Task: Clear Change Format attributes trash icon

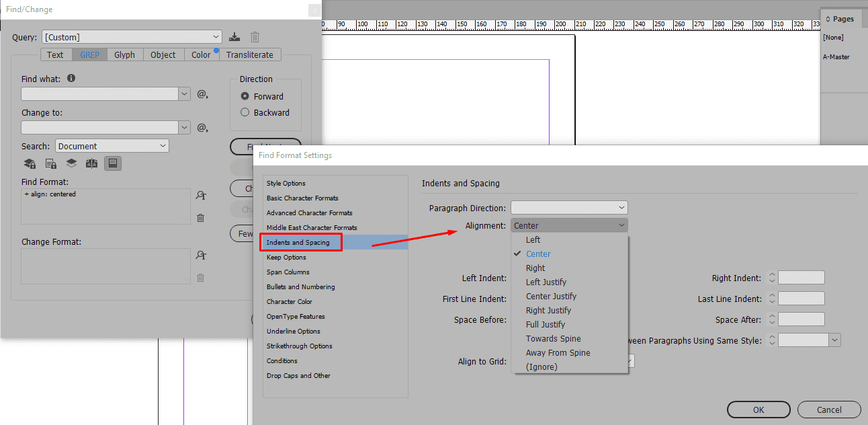Action: pos(200,278)
